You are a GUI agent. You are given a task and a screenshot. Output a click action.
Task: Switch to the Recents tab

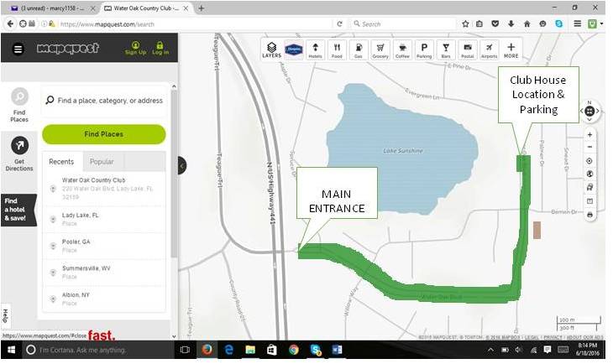[61, 162]
